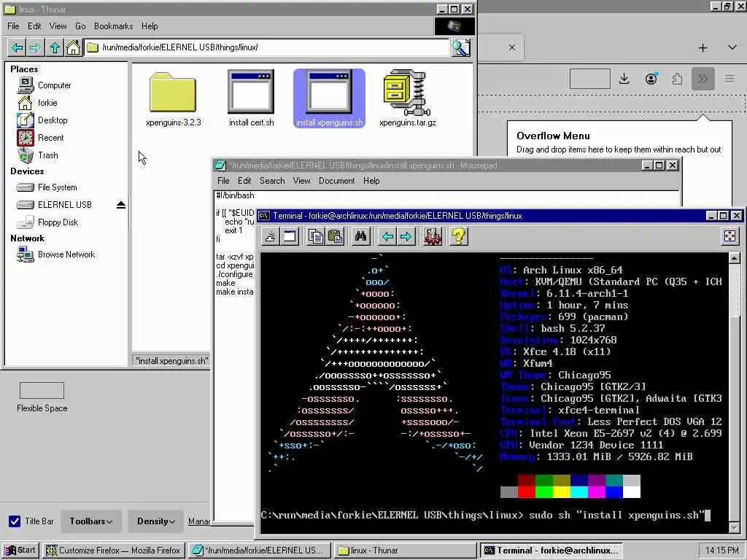
Task: Select the install cert.sh file
Action: [251, 98]
